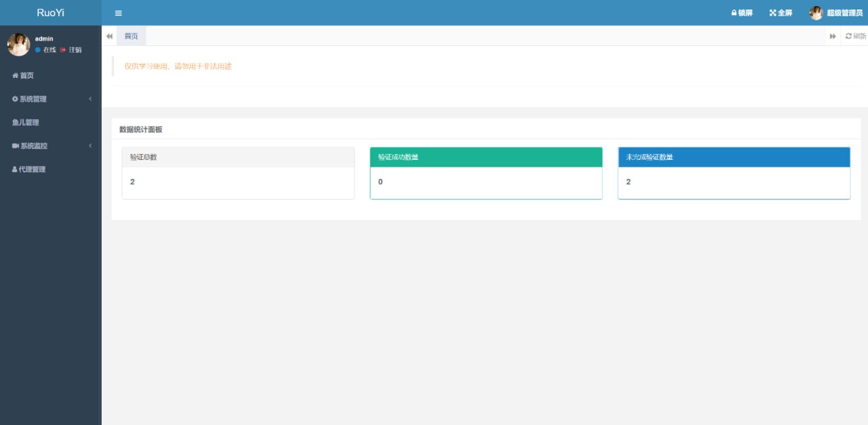Expand the 系统管理 menu chevron
The width and height of the screenshot is (868, 425).
pos(90,99)
